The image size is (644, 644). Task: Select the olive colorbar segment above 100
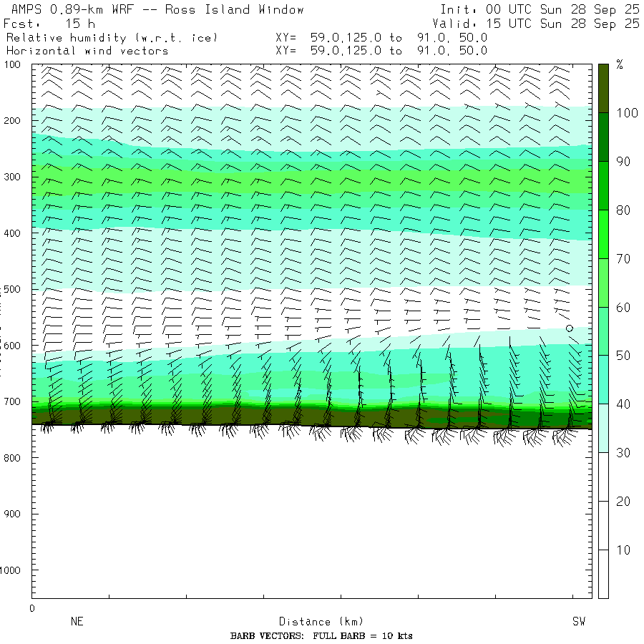(x=603, y=88)
